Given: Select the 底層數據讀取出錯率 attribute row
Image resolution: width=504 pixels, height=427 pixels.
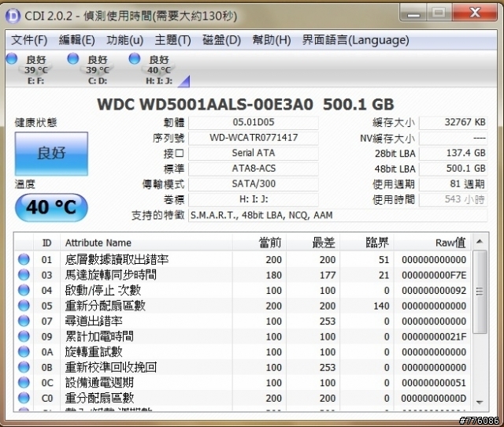Looking at the screenshot, I should 243,259.
